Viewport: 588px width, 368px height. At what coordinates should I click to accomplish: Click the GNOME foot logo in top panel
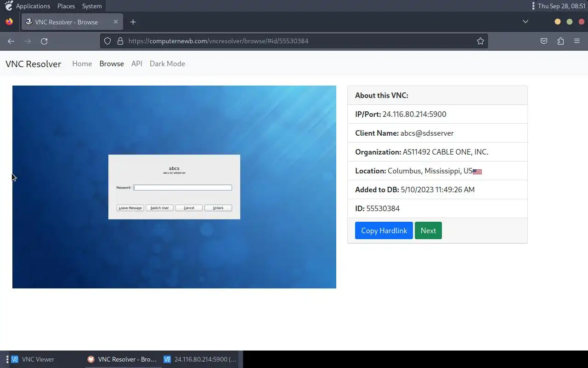point(9,6)
